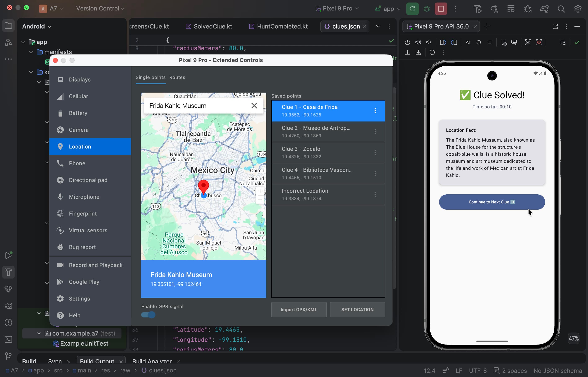Open the Problems tool window icon
Screen dimensions: 588x377
click(8, 323)
